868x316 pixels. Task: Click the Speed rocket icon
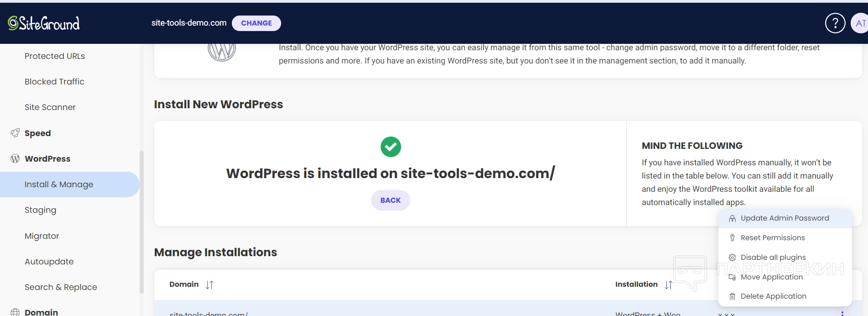coord(15,133)
